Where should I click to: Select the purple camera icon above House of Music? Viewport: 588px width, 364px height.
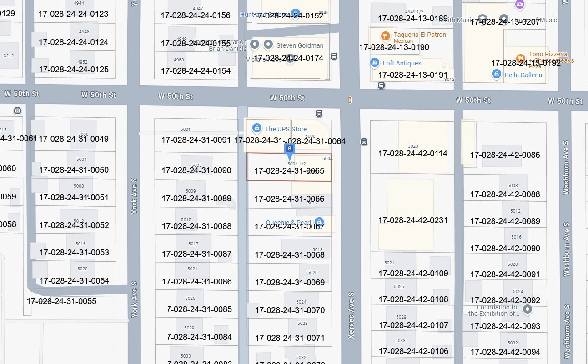coord(520,4)
